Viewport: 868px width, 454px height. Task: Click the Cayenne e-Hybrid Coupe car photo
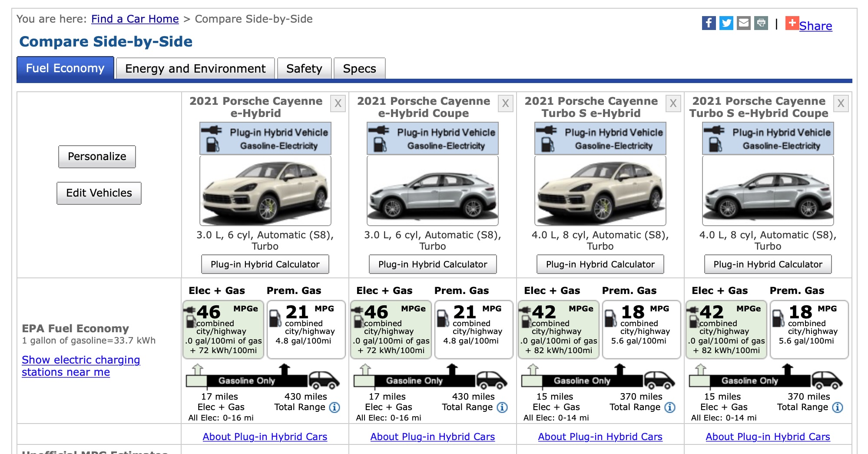pos(433,190)
